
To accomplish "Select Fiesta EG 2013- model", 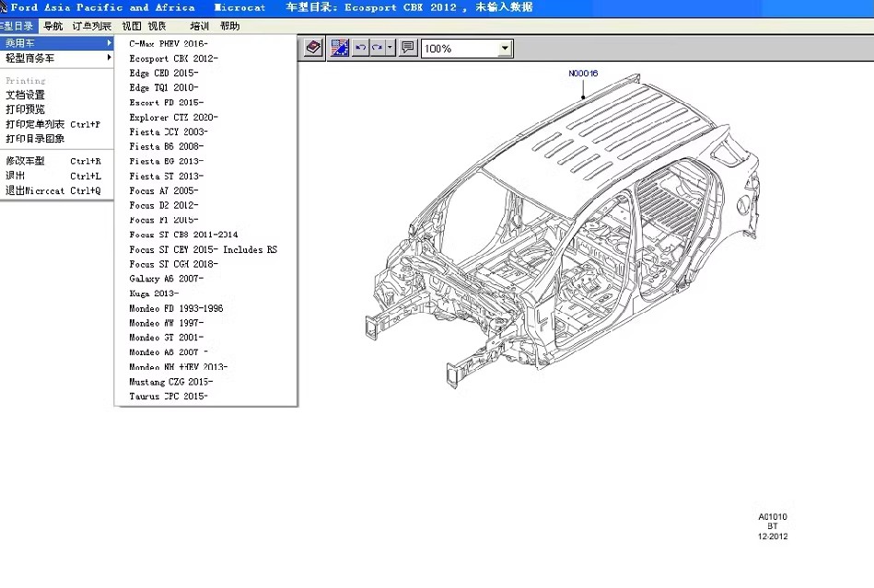I will pos(205,161).
